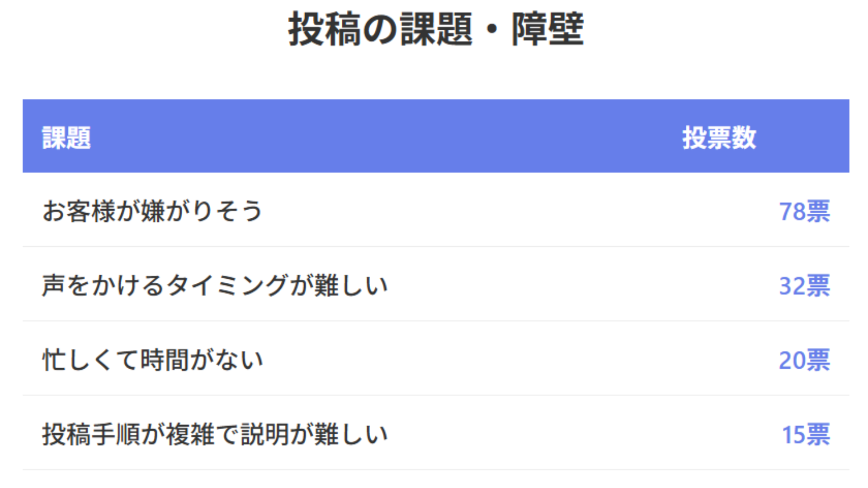
Task: Click the dot separator in the title
Action: [492, 30]
